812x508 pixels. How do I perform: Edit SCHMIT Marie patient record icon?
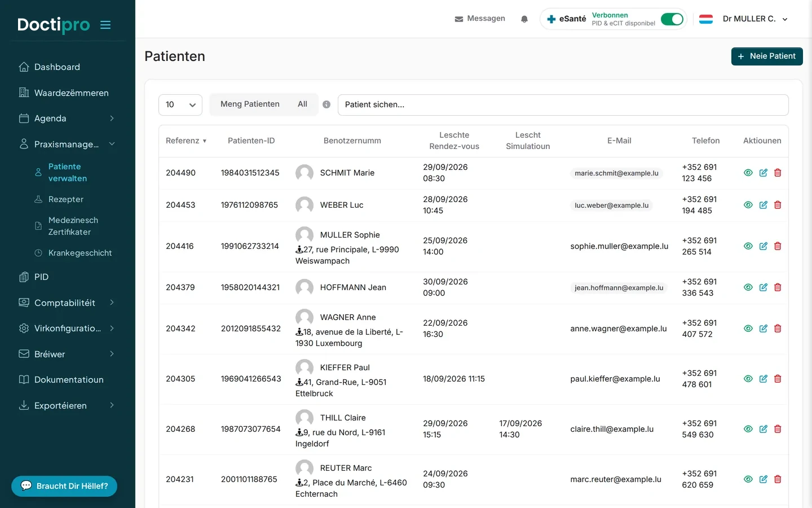[764, 173]
